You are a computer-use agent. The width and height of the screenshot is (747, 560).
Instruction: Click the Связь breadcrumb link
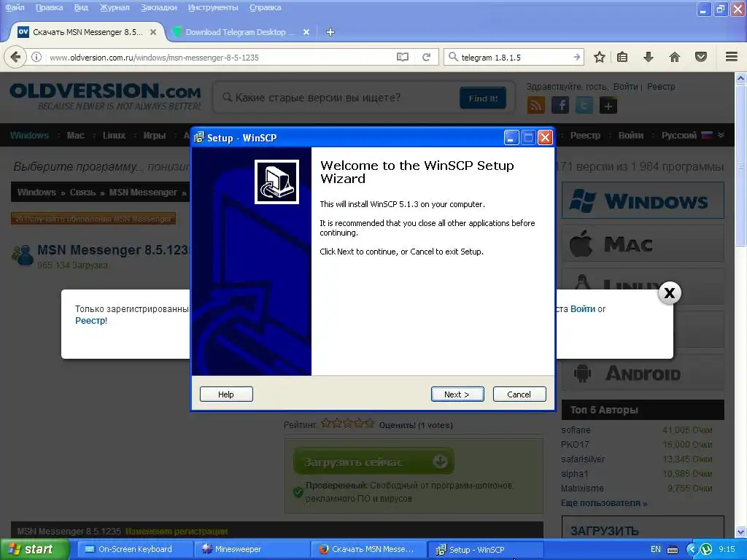tap(82, 192)
